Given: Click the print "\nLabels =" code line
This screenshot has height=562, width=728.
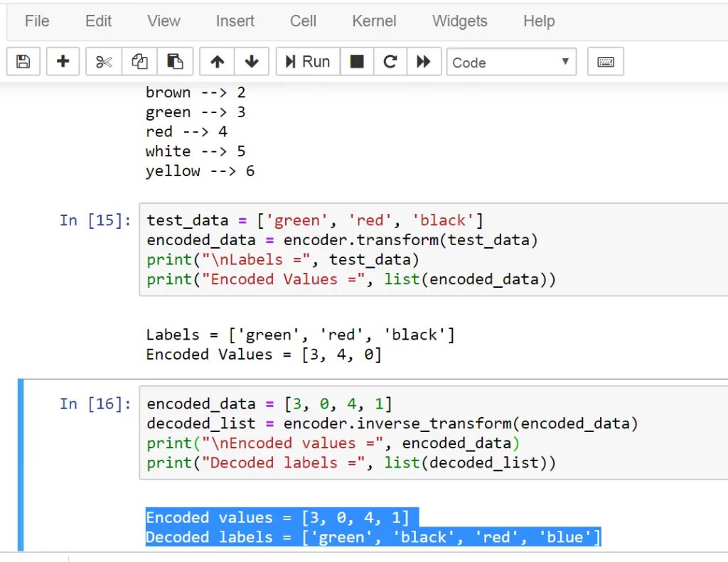Looking at the screenshot, I should 283,259.
